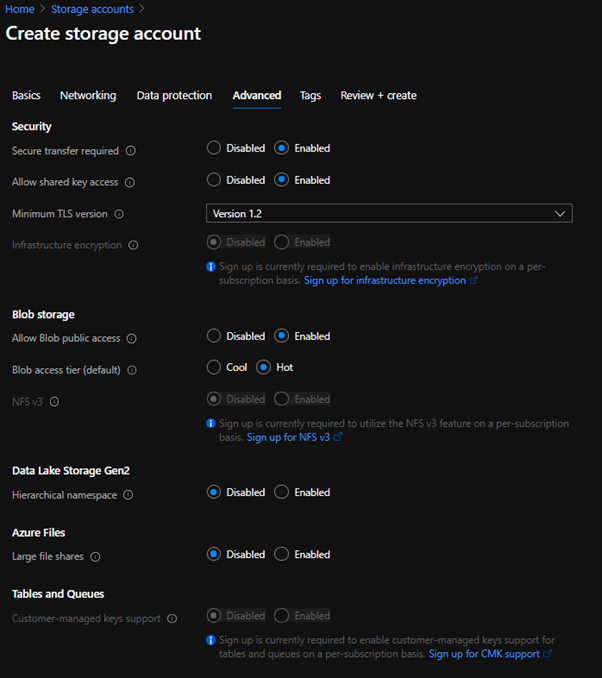Select Cool blob access tier

pyautogui.click(x=214, y=367)
